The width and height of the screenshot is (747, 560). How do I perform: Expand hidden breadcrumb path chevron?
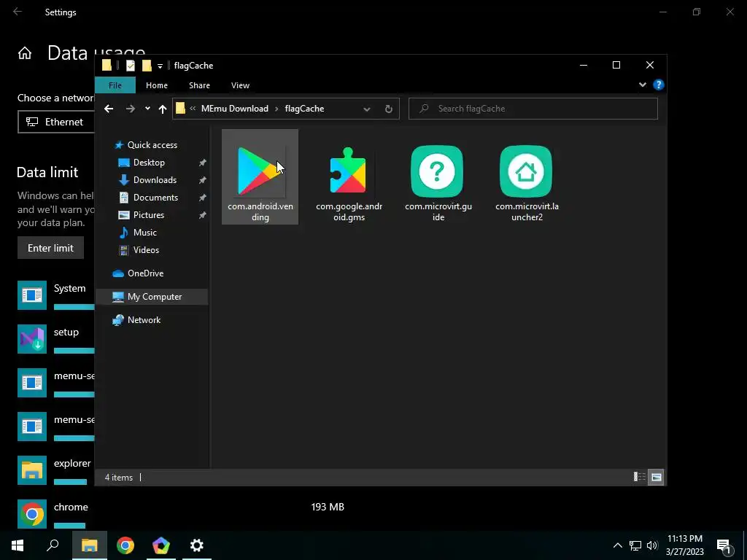coord(193,109)
